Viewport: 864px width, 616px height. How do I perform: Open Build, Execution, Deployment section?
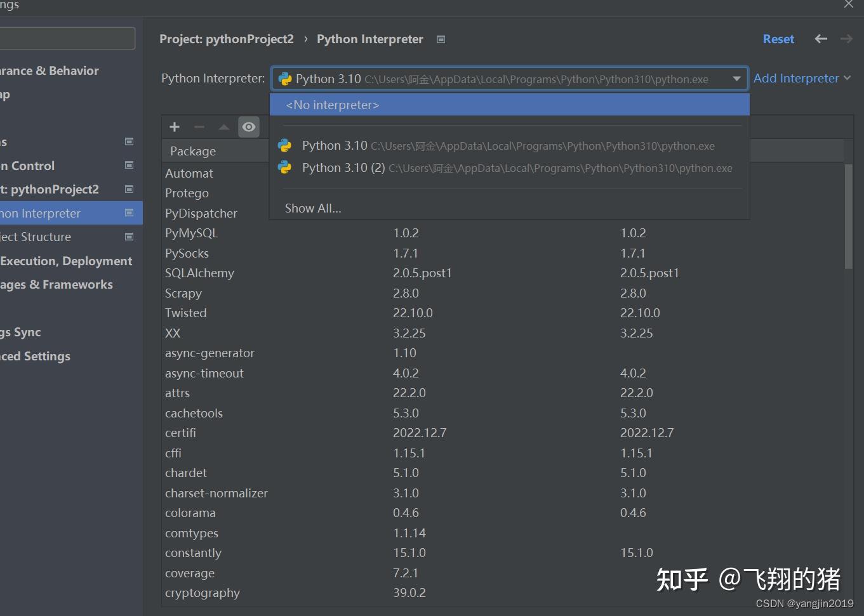point(66,261)
